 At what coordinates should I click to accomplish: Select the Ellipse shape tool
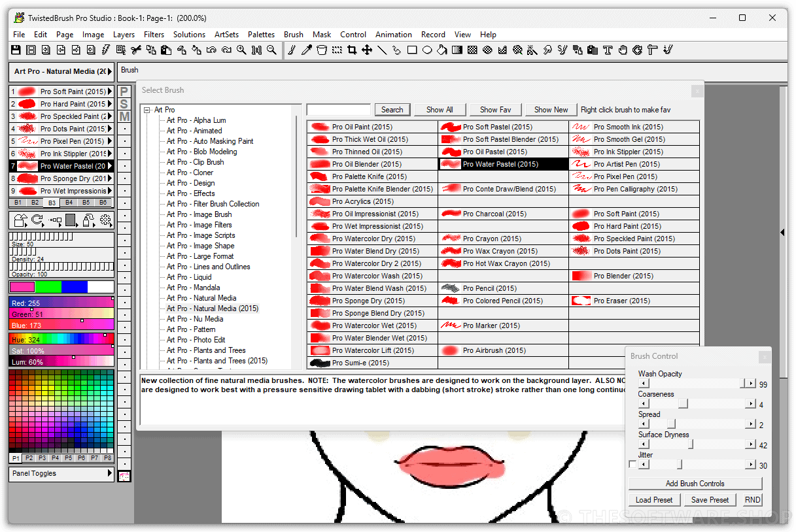(427, 50)
